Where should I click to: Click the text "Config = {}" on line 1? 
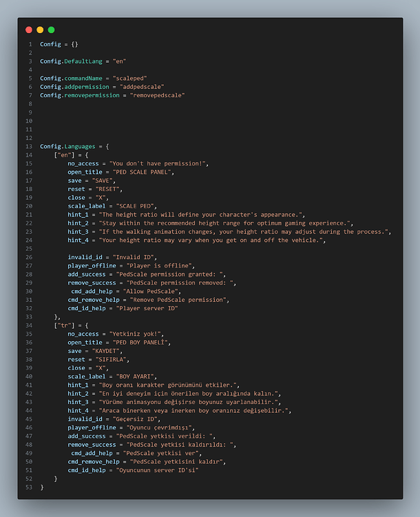click(x=59, y=44)
